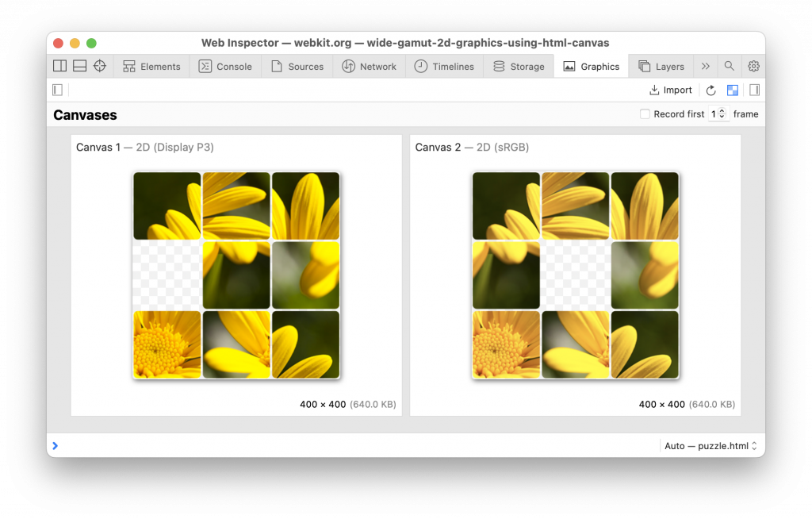Dock Web Inspector to the side
Screen dimensions: 812x519
point(59,67)
